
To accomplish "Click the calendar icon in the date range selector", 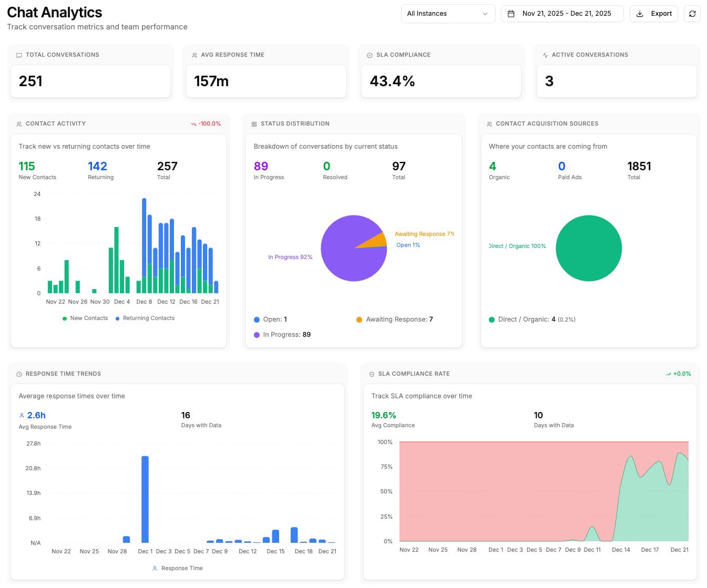I will 511,13.
